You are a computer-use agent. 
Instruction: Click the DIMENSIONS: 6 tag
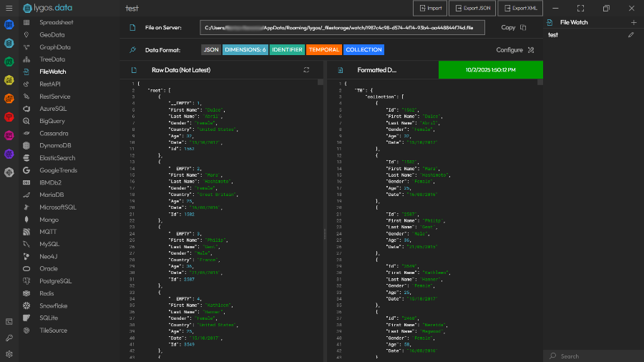pyautogui.click(x=245, y=49)
